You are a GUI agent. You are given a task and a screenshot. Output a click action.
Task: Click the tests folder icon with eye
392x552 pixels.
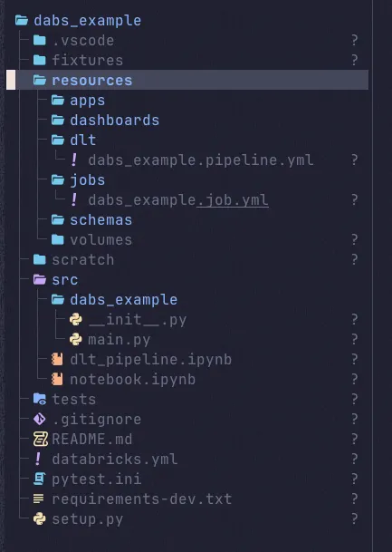point(40,399)
